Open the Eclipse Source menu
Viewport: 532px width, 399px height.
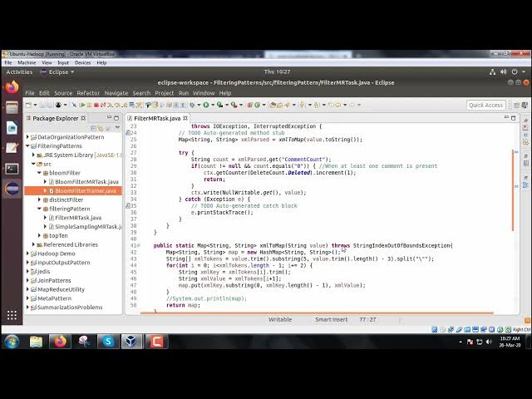point(63,93)
